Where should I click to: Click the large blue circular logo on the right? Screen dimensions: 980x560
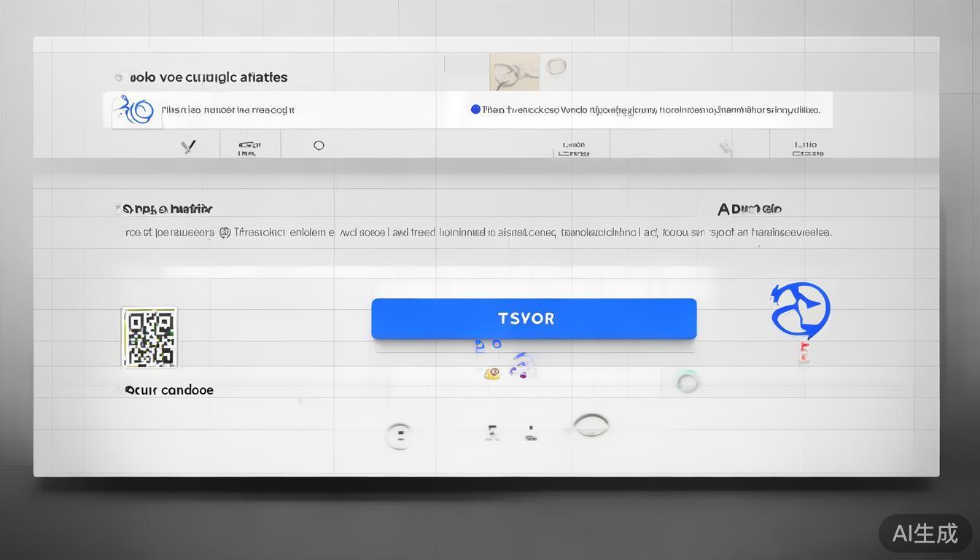800,310
